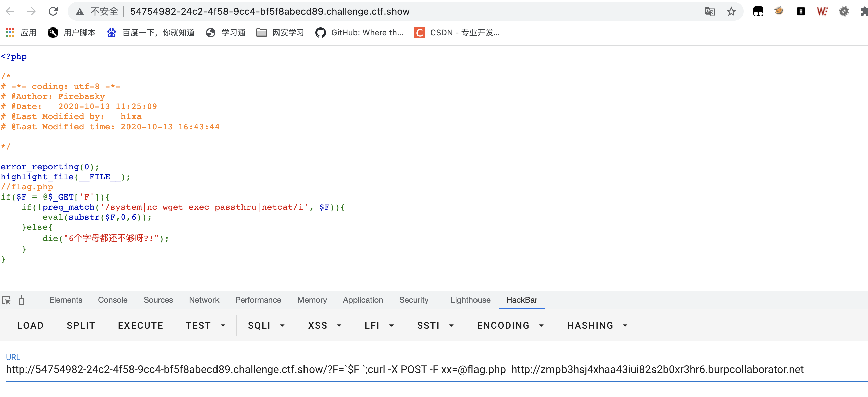868x397 pixels.
Task: Click the SPLIT button
Action: (81, 325)
